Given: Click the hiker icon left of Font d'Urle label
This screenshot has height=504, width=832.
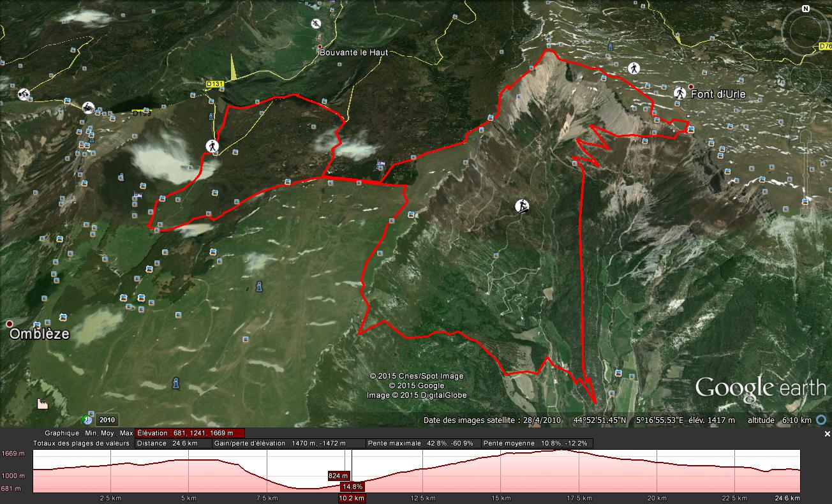Looking at the screenshot, I should click(x=680, y=93).
